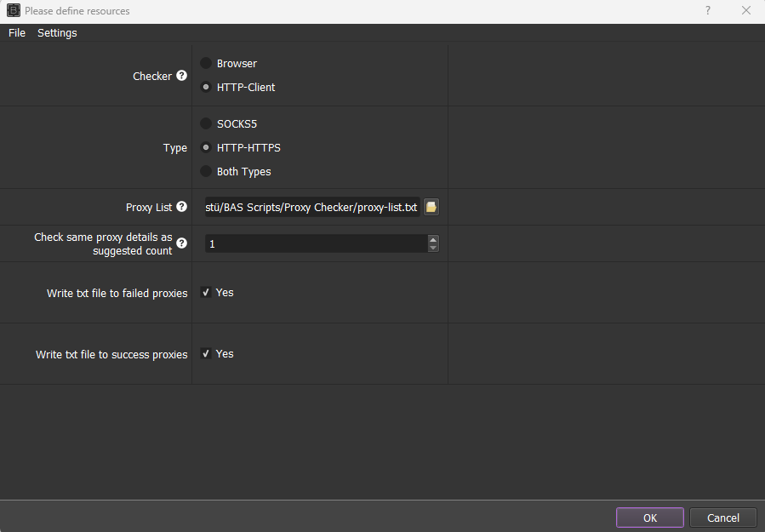Uncheck write txt file to success proxies
765x532 pixels.
tap(206, 354)
